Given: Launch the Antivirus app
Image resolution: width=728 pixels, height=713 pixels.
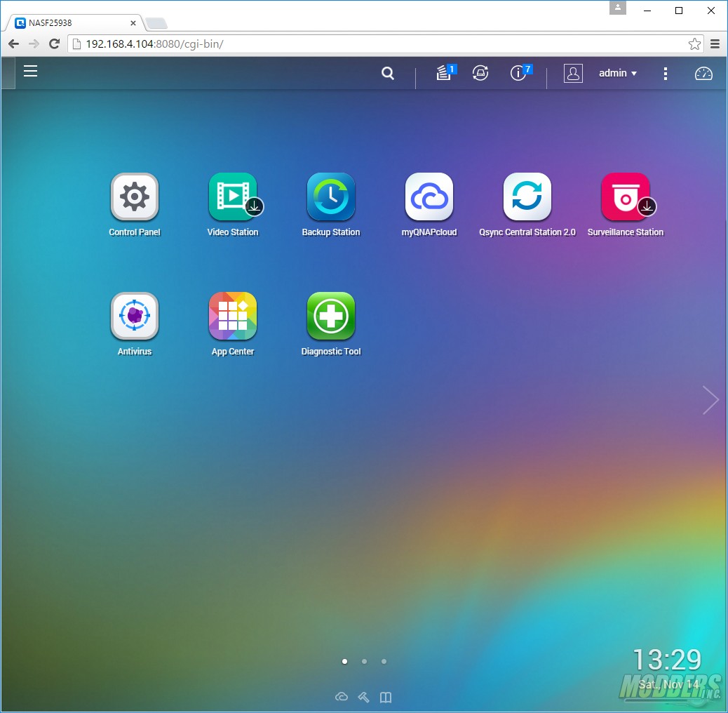Looking at the screenshot, I should tap(134, 316).
